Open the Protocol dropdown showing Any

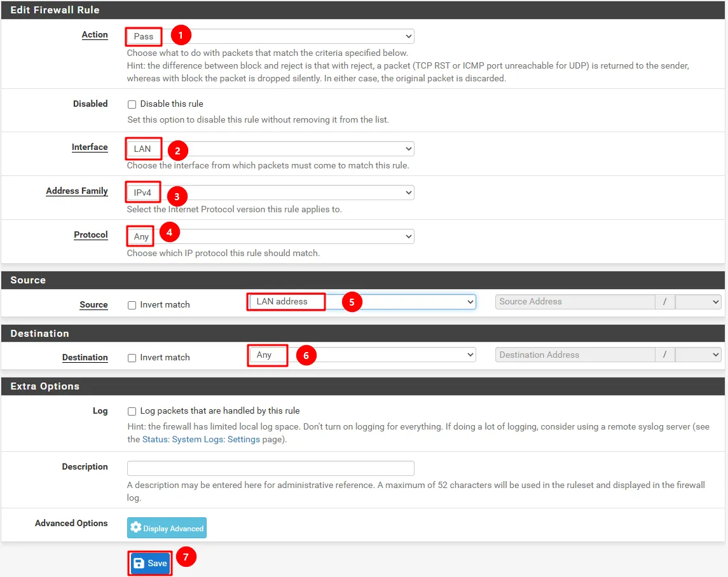pos(270,236)
